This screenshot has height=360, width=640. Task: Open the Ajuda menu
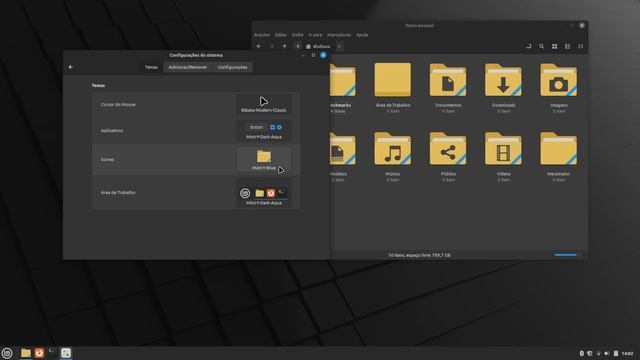362,35
